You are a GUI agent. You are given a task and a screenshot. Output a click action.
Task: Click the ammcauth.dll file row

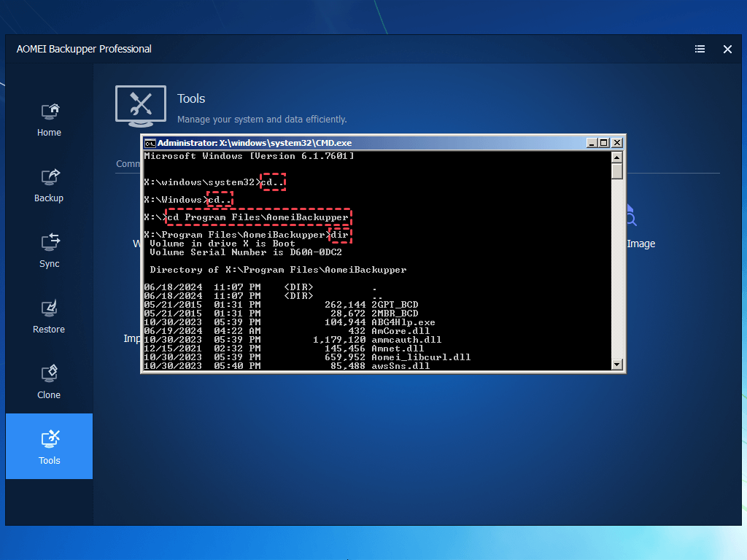click(293, 340)
